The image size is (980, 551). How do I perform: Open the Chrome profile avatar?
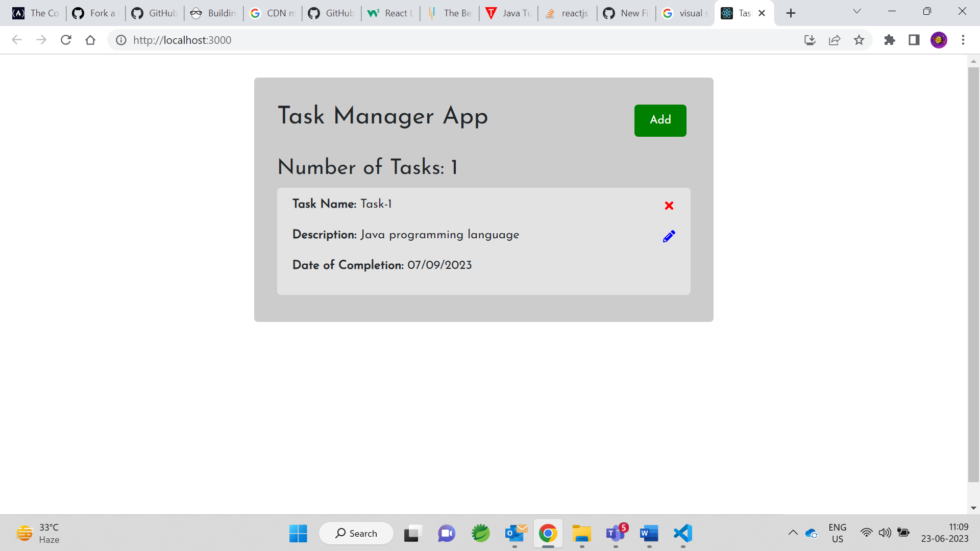click(x=940, y=40)
